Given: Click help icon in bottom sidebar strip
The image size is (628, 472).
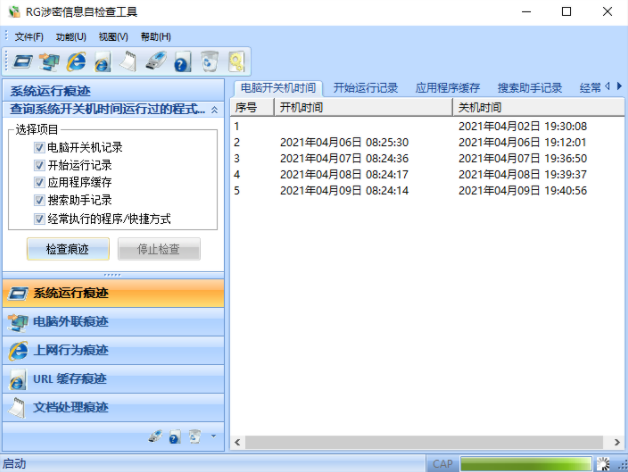Looking at the screenshot, I should tap(174, 437).
